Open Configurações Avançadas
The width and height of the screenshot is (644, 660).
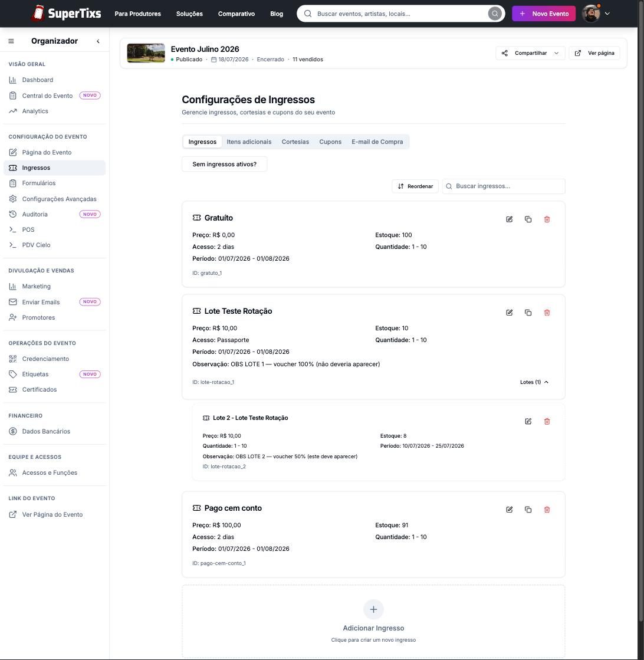pos(54,199)
